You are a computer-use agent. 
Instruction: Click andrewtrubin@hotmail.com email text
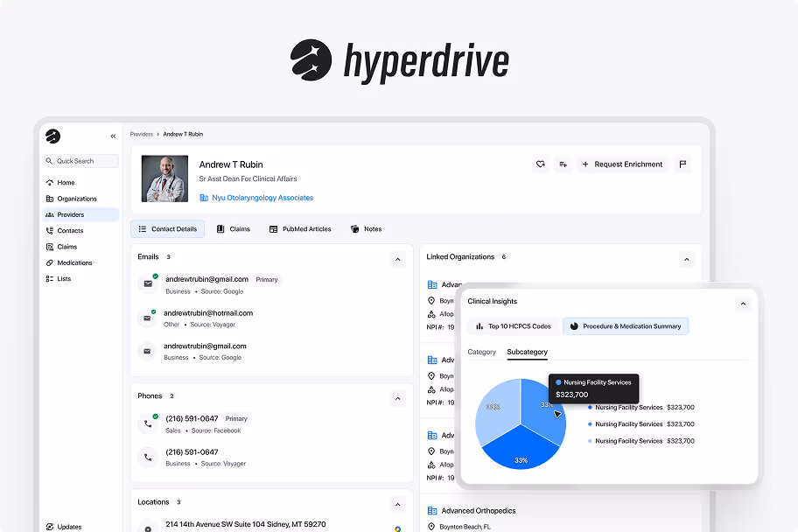(x=208, y=313)
